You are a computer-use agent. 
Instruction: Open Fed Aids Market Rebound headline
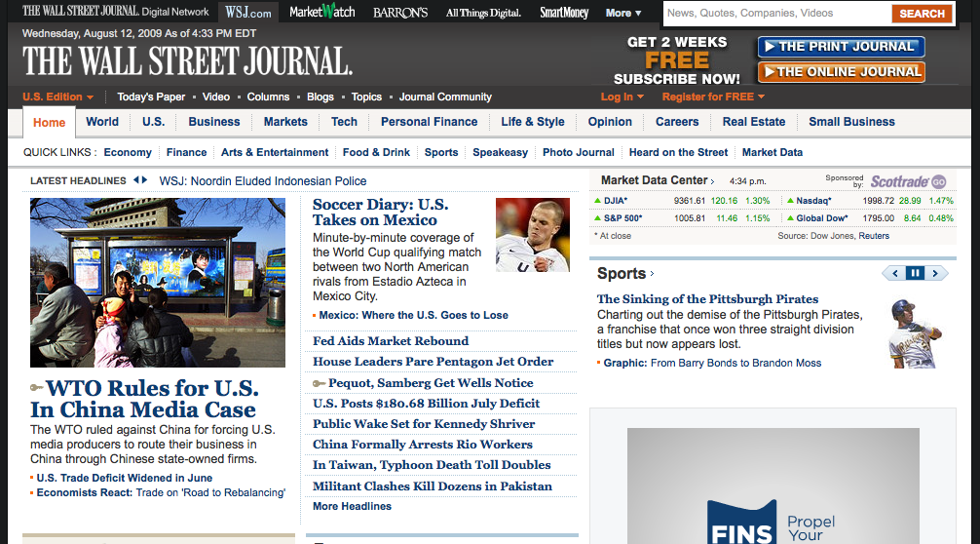[391, 341]
